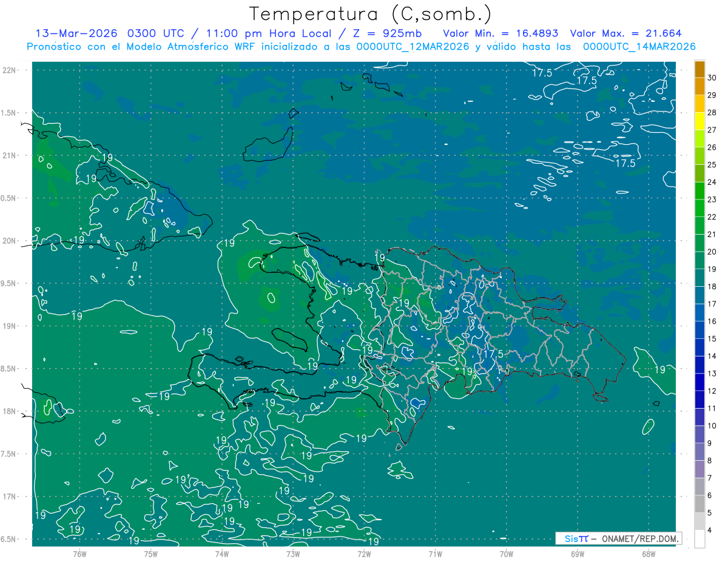Select the 0000UTC_12MAR2026 initialization text
Viewport: 728px width, 562px height.
(x=413, y=47)
